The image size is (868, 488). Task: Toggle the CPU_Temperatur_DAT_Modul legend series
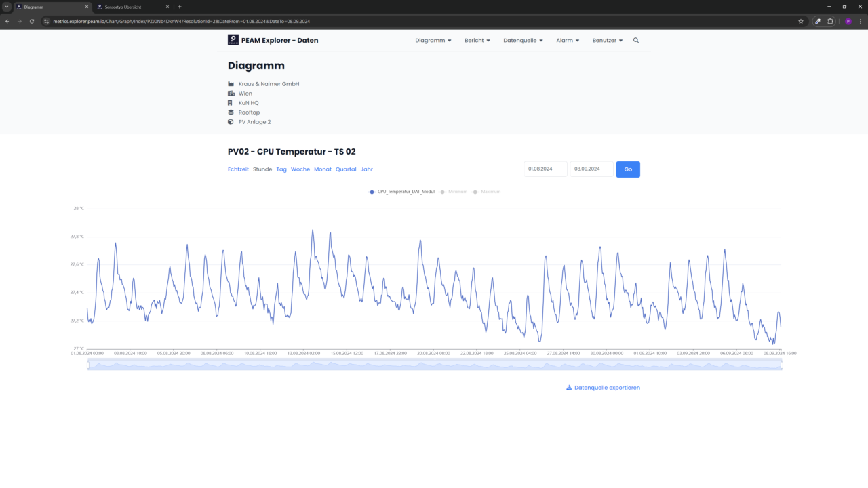(x=401, y=192)
